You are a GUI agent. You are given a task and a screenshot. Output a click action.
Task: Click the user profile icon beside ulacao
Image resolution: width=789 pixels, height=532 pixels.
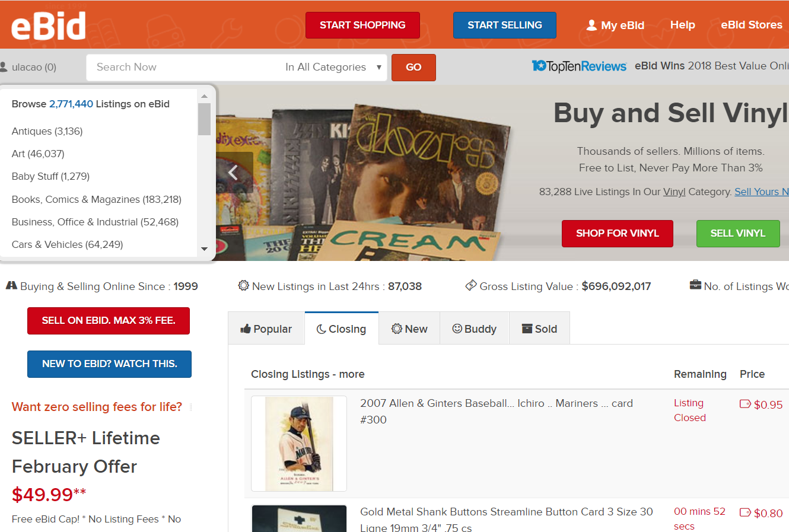[x=4, y=67]
